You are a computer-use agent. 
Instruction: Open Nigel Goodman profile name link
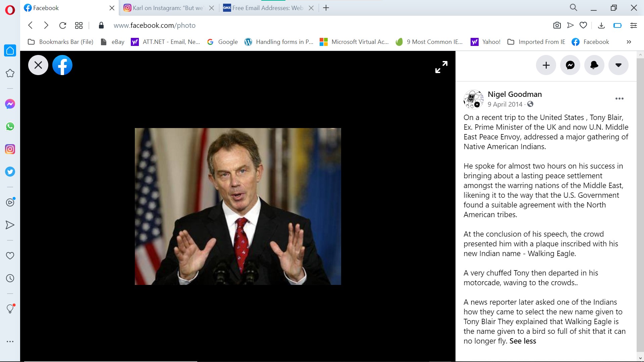click(515, 94)
